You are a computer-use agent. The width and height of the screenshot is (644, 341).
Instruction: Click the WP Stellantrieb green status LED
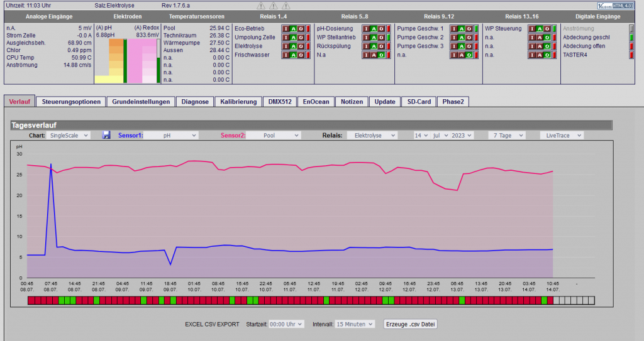click(389, 37)
